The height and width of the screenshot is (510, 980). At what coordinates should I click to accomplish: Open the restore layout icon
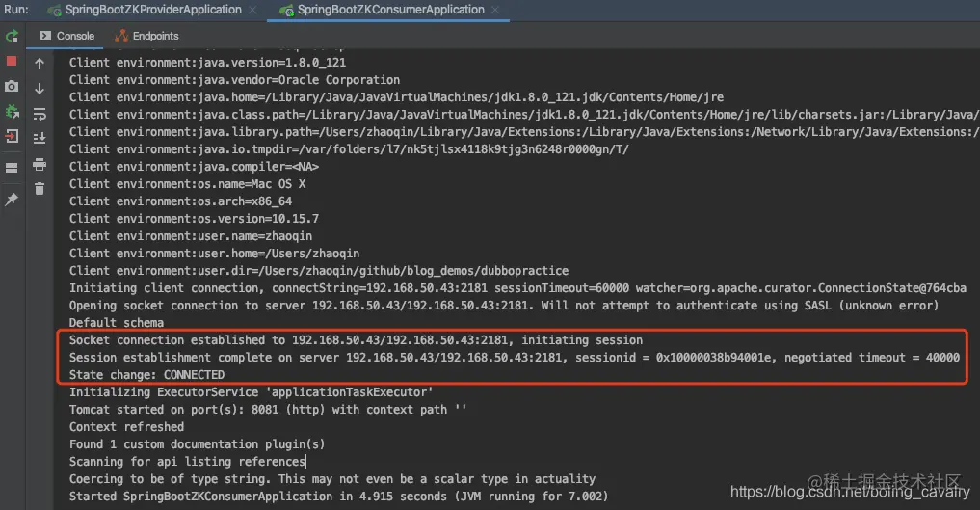[x=12, y=168]
